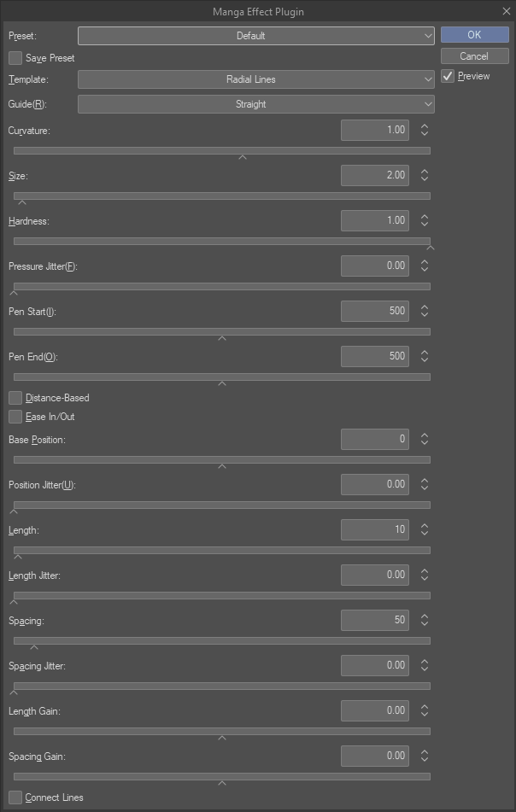
Task: Click the Base Position stepper arrows
Action: tap(425, 440)
